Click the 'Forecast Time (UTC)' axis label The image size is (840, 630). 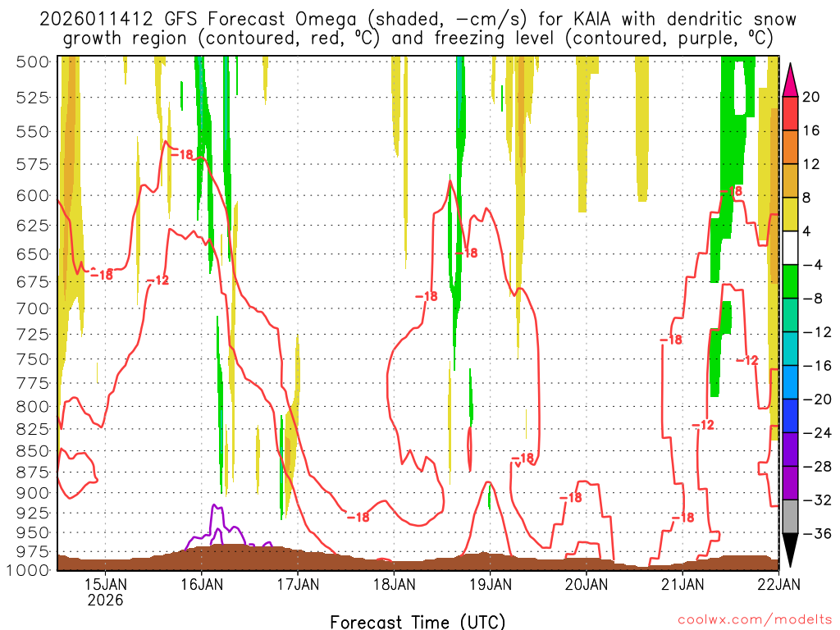click(418, 622)
